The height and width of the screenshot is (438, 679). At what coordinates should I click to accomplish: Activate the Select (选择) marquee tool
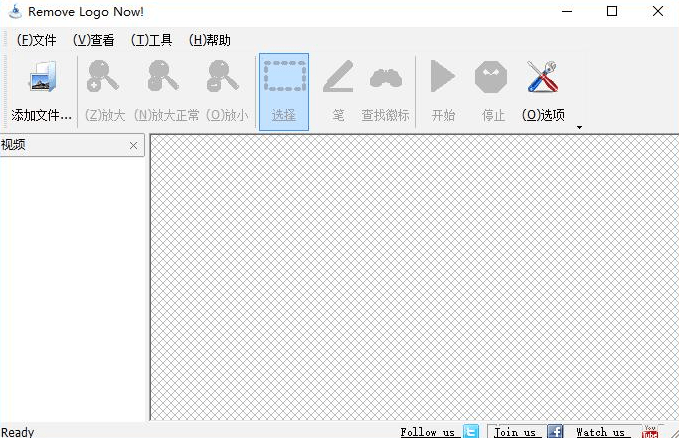284,91
